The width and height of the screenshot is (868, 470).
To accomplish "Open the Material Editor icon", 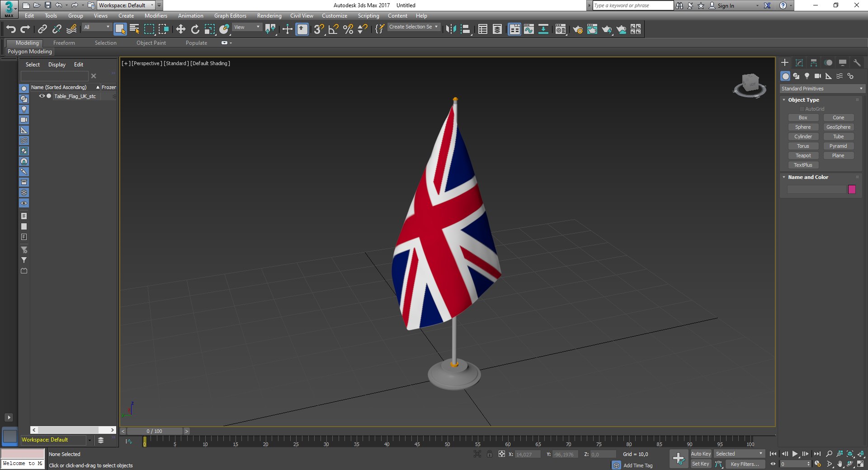I will tap(561, 29).
